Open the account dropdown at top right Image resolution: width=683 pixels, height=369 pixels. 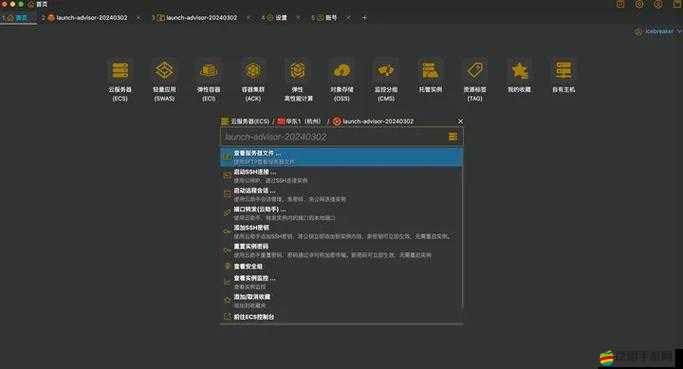[658, 31]
